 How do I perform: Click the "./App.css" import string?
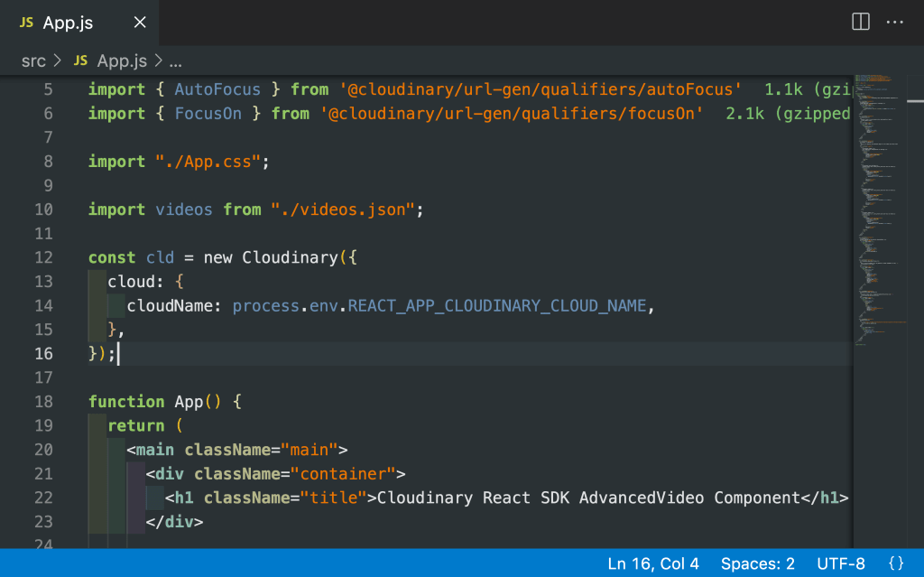pos(208,162)
